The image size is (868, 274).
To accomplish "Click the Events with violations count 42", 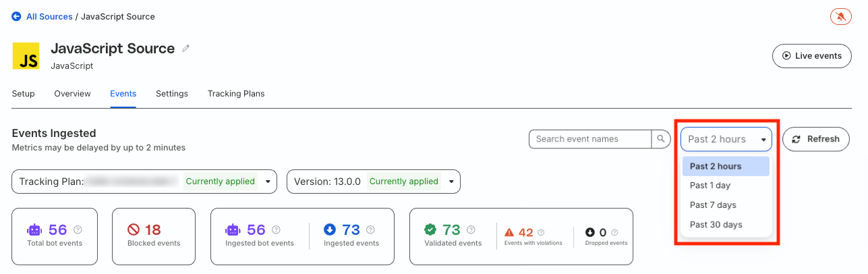I will 526,232.
